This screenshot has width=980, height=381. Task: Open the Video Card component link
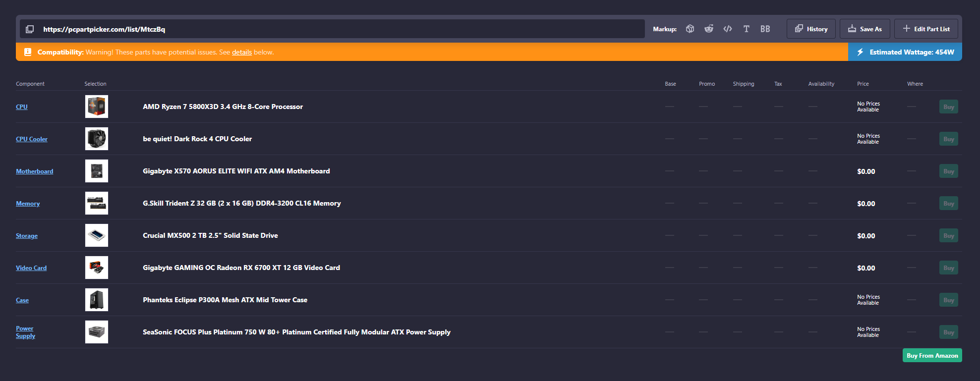[31, 268]
